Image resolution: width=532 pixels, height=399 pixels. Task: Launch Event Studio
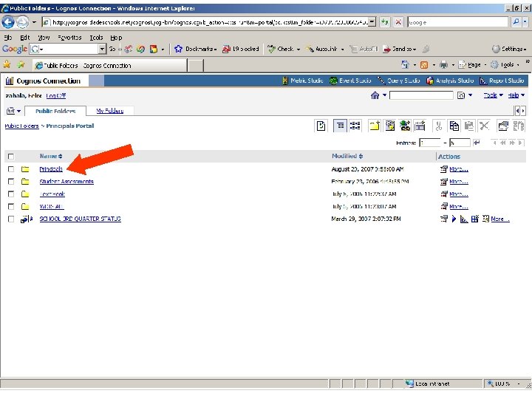[350, 81]
